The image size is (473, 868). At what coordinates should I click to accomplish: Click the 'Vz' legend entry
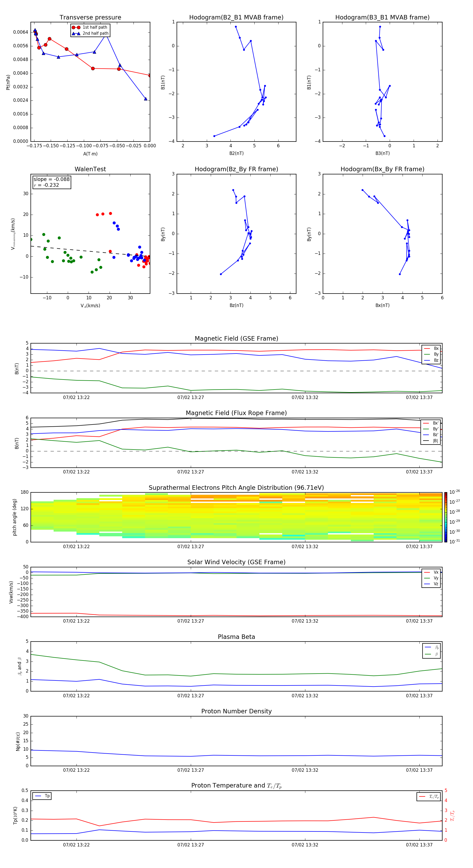point(431,584)
